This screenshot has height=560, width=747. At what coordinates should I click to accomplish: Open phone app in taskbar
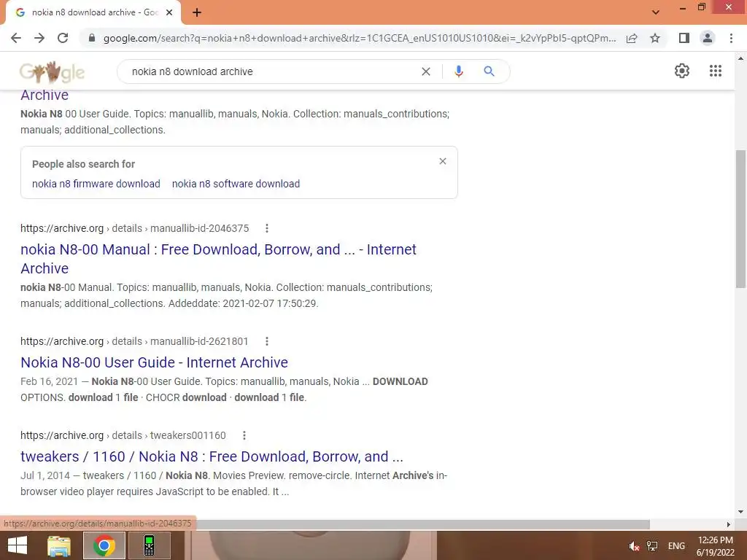(149, 545)
